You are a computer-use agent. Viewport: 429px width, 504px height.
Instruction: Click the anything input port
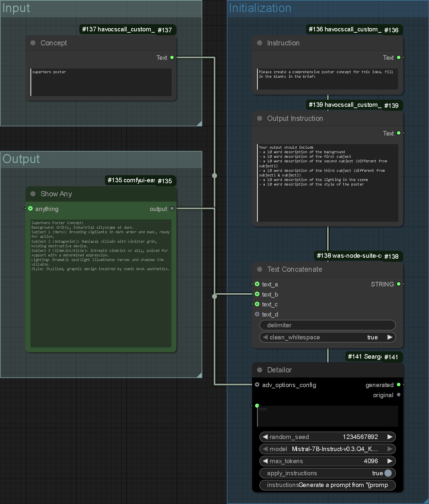[30, 208]
